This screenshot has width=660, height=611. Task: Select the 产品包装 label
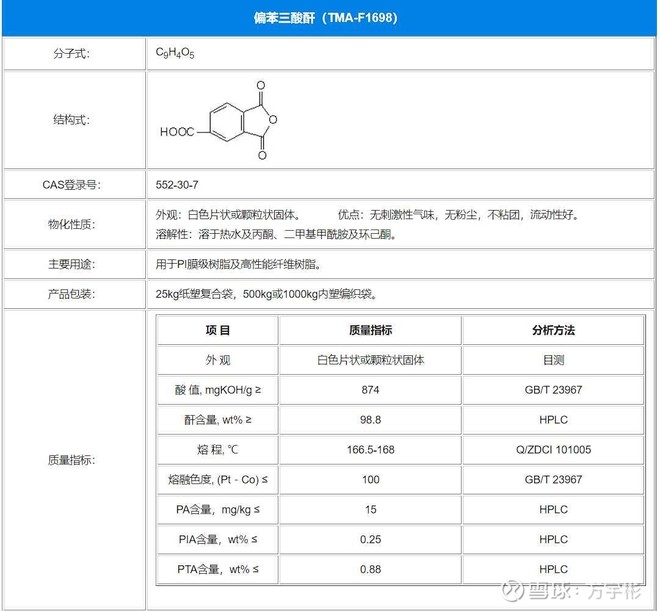[x=72, y=294]
